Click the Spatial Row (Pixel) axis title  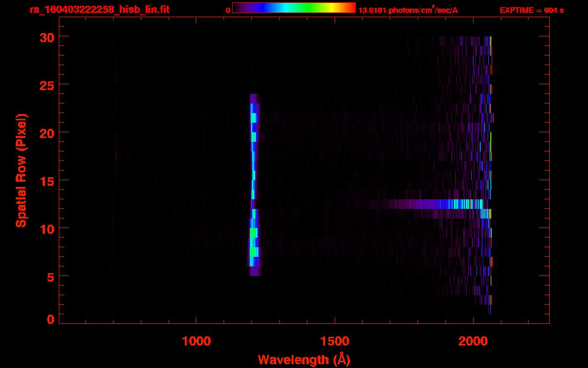21,170
